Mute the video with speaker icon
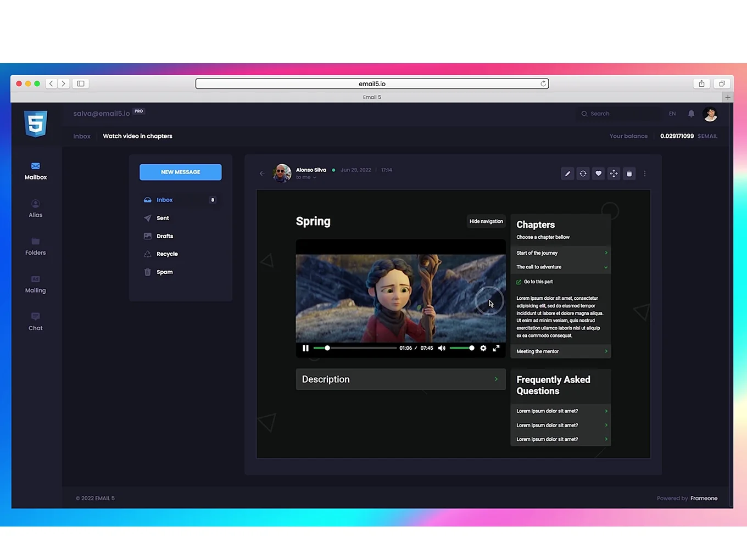The height and width of the screenshot is (560, 747). 442,348
